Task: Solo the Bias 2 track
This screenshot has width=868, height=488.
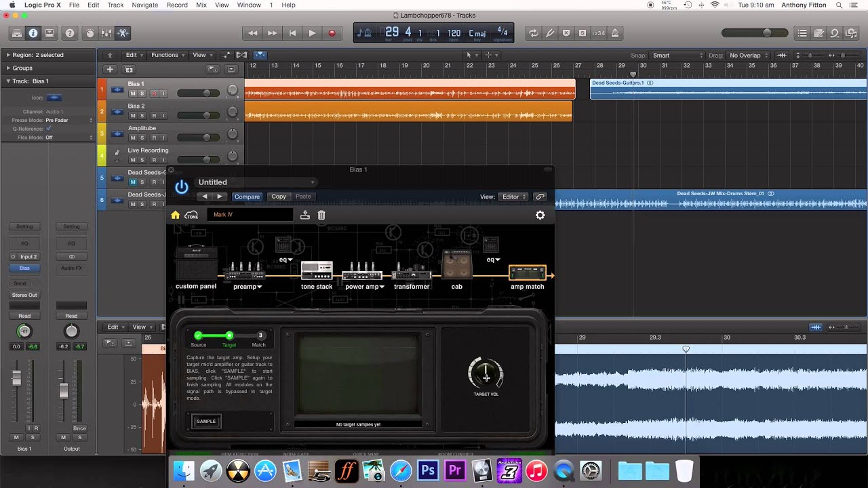Action: point(142,115)
